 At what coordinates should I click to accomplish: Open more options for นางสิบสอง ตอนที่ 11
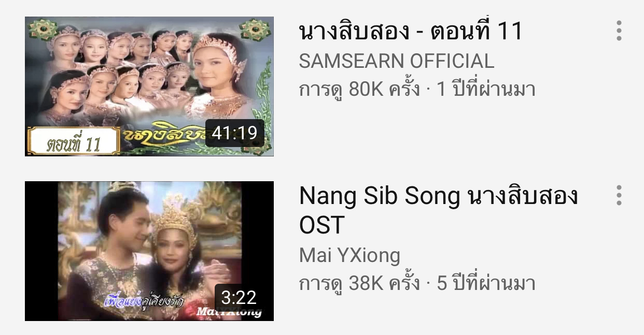(x=619, y=31)
